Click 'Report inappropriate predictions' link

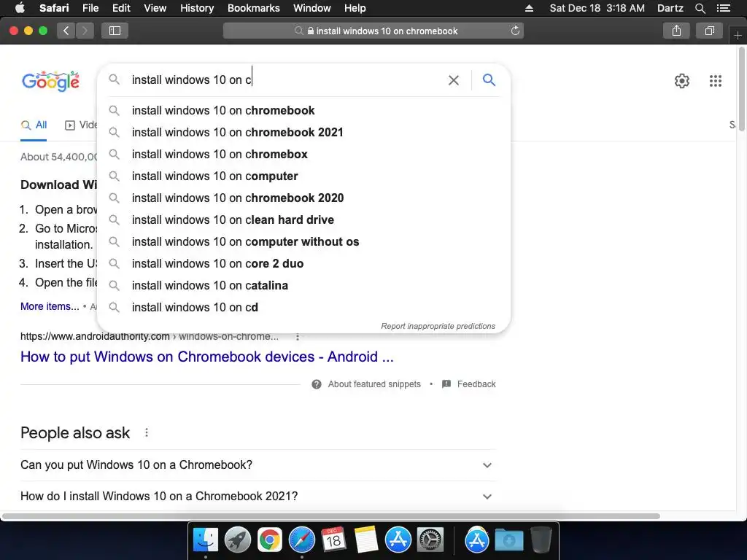[438, 326]
